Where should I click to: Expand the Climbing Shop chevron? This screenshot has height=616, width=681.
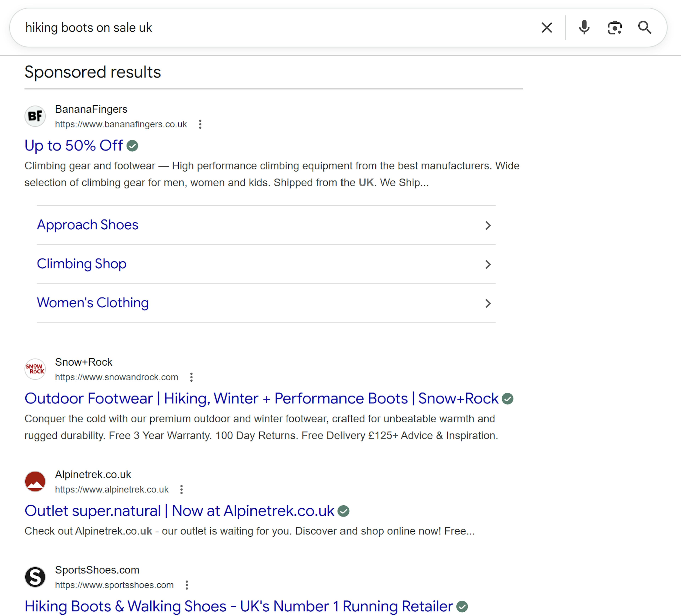click(488, 264)
